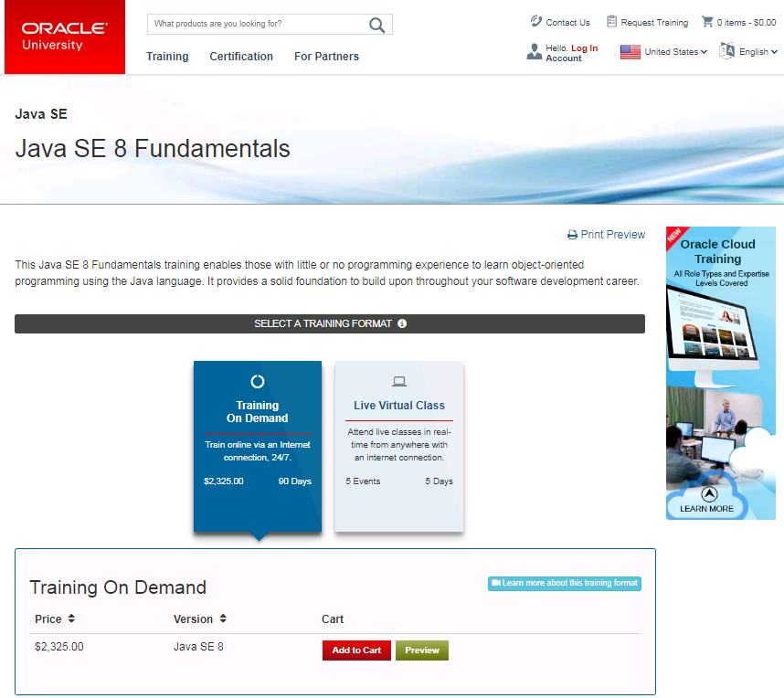Screen dimensions: 784x698
Task: Select the Live Virtual Class format card
Action: coord(399,446)
